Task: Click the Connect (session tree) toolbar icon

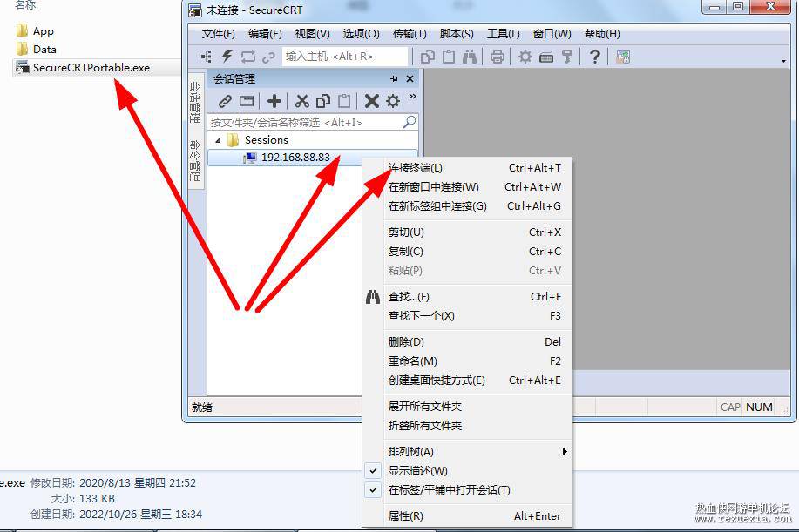Action: [207, 57]
